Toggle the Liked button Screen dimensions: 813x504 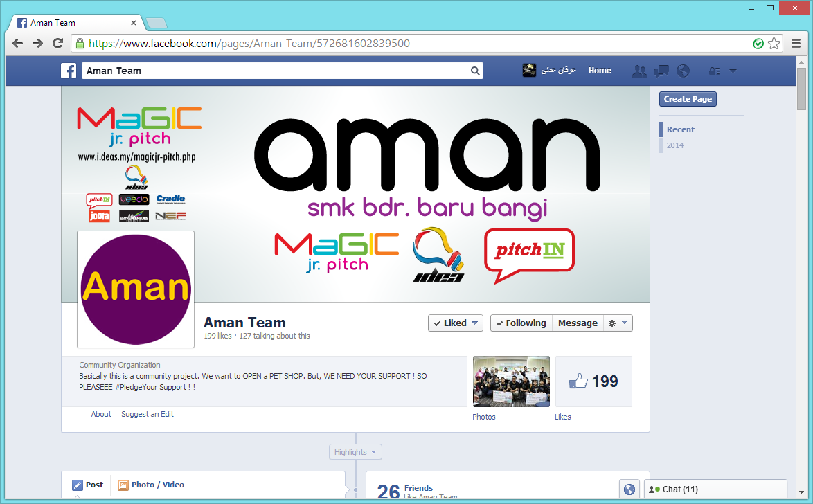tap(455, 323)
